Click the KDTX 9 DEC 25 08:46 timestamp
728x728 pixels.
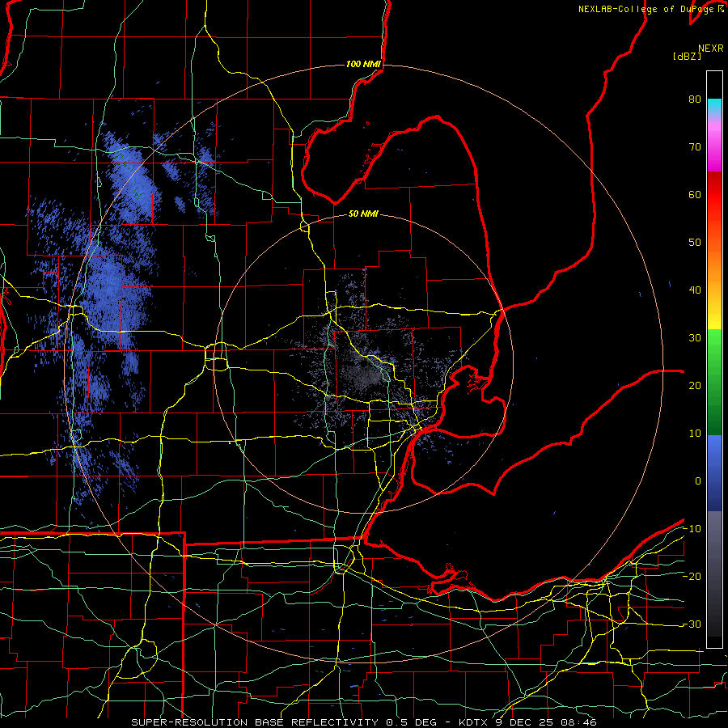pos(527,722)
